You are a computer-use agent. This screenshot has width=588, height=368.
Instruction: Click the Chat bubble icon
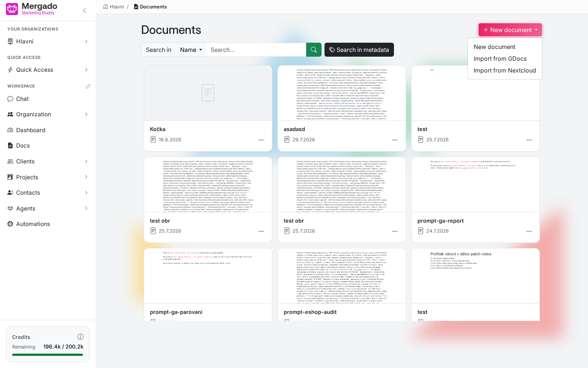click(x=10, y=99)
